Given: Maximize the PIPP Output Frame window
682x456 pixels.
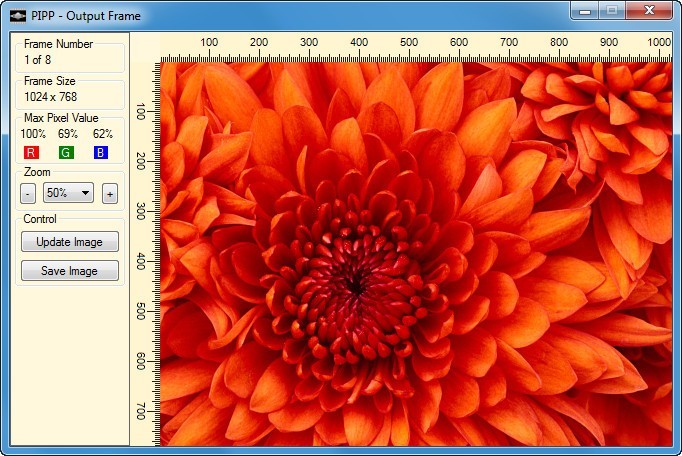Looking at the screenshot, I should click(612, 11).
